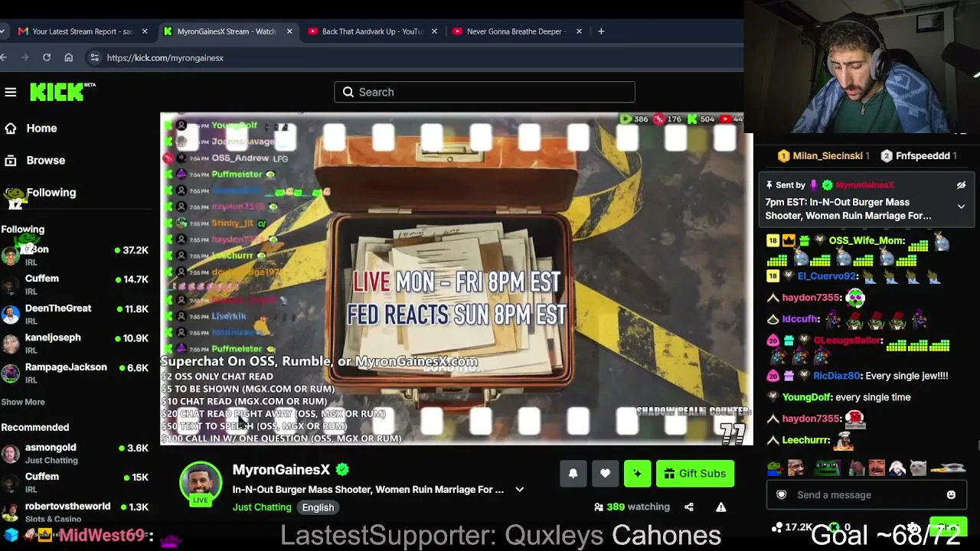Click the Browse sidebar icon

pyautogui.click(x=11, y=161)
